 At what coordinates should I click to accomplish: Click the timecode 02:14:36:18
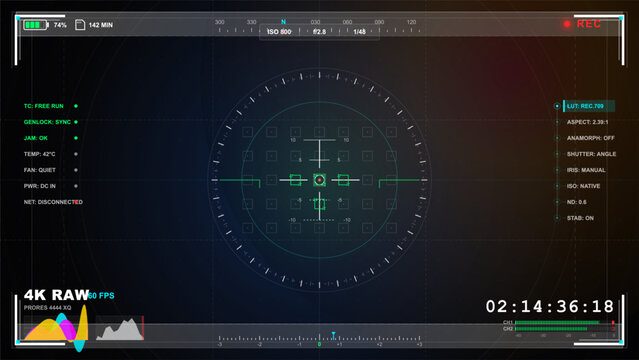pos(550,307)
